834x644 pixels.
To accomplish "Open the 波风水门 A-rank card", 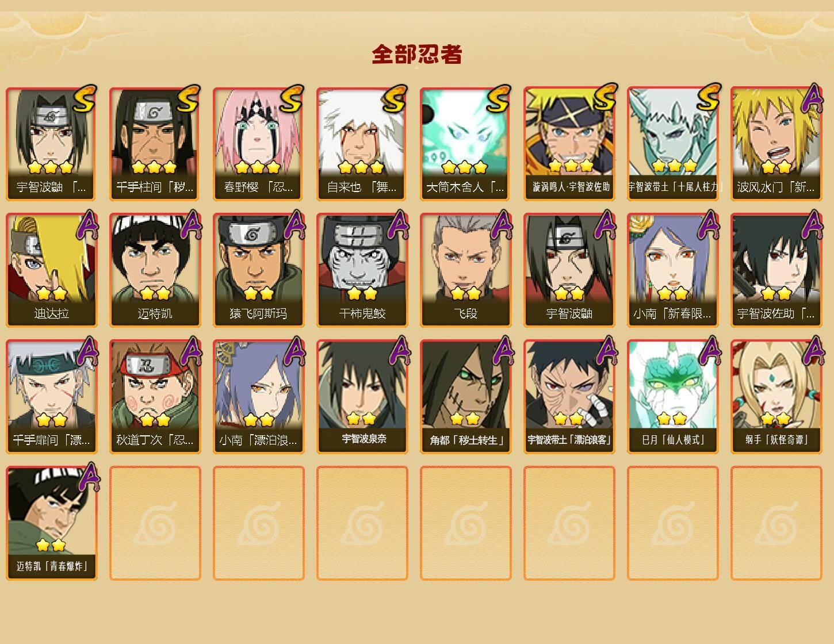I will [776, 143].
